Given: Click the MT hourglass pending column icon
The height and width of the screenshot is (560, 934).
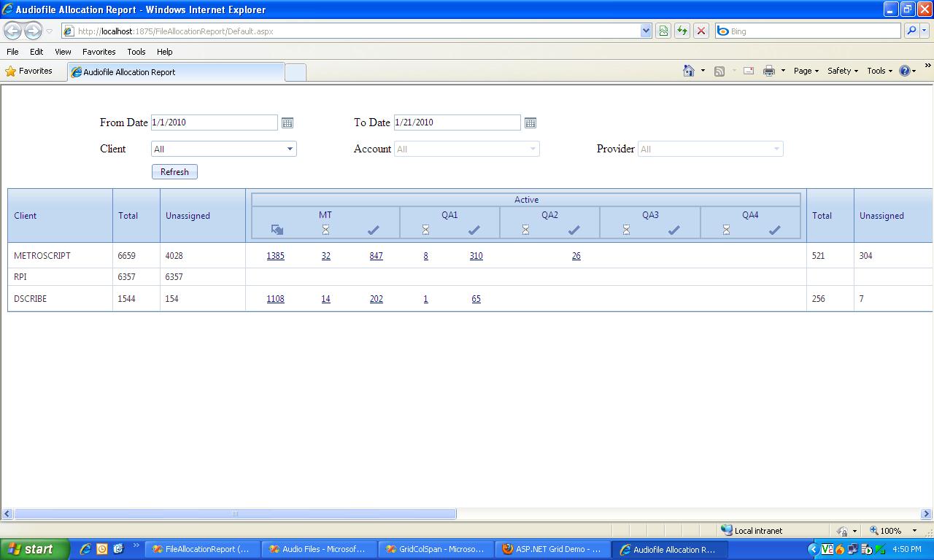Looking at the screenshot, I should [x=325, y=230].
